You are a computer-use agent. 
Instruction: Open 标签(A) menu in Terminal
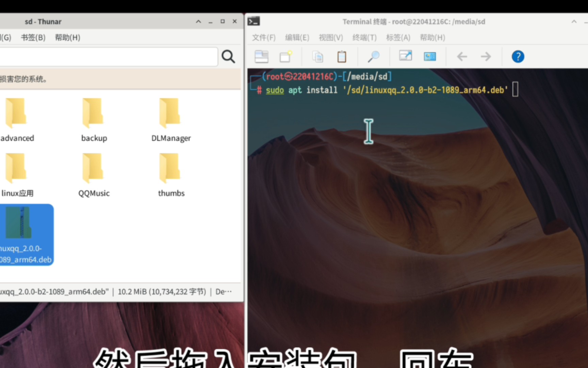[x=398, y=37]
